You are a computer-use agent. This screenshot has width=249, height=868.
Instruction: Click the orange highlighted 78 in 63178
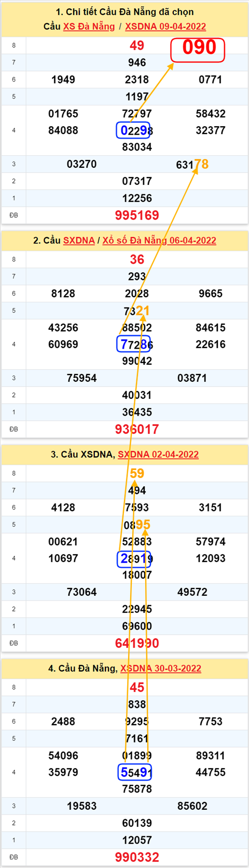coord(201,164)
